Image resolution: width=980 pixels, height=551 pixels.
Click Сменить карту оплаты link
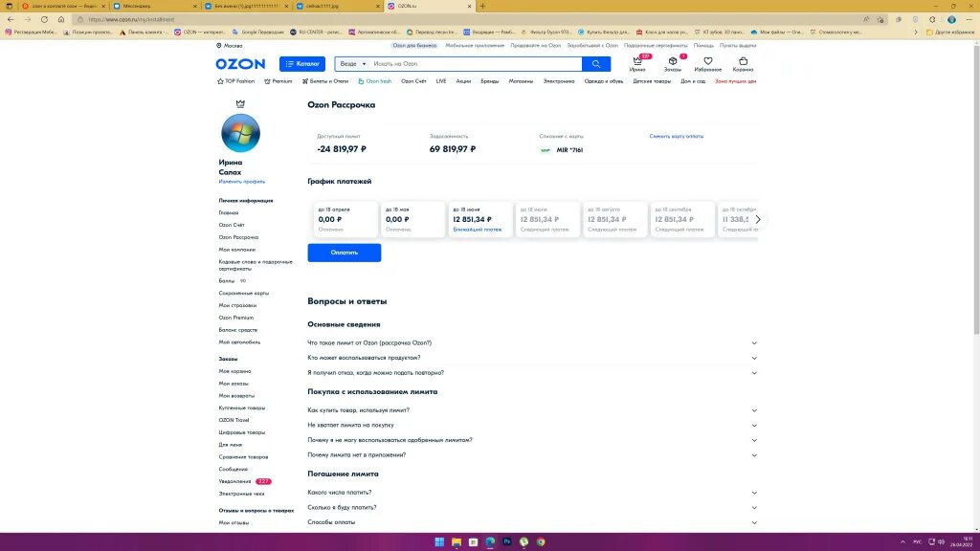677,136
